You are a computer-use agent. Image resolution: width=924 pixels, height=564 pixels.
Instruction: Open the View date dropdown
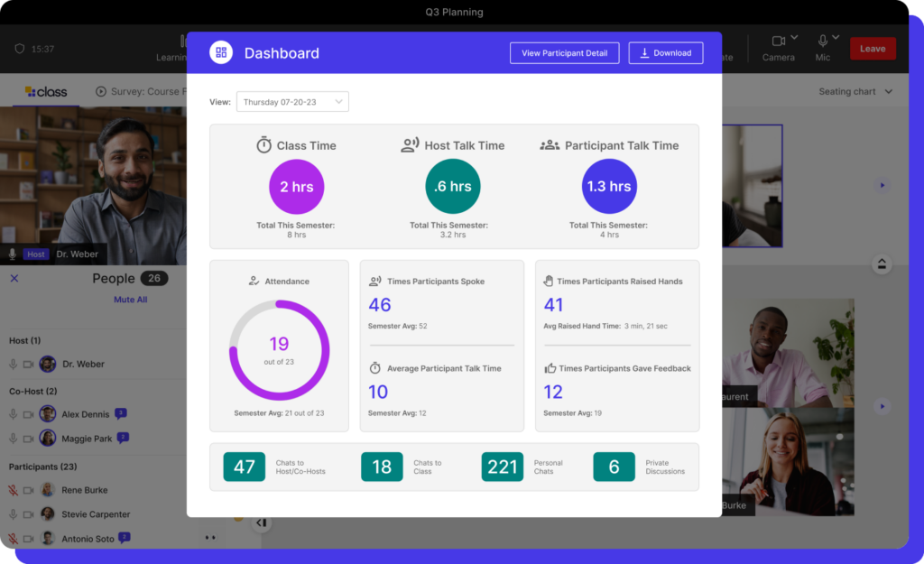tap(292, 102)
